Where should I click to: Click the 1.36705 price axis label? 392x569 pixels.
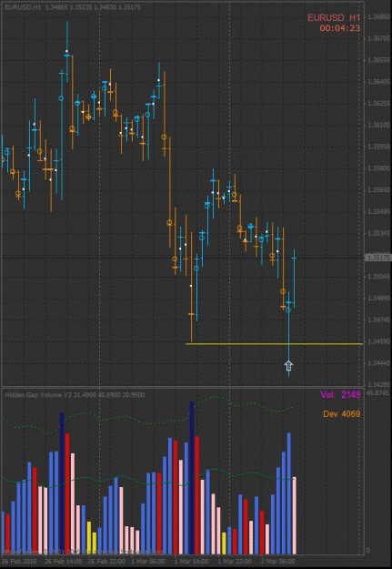click(x=378, y=38)
